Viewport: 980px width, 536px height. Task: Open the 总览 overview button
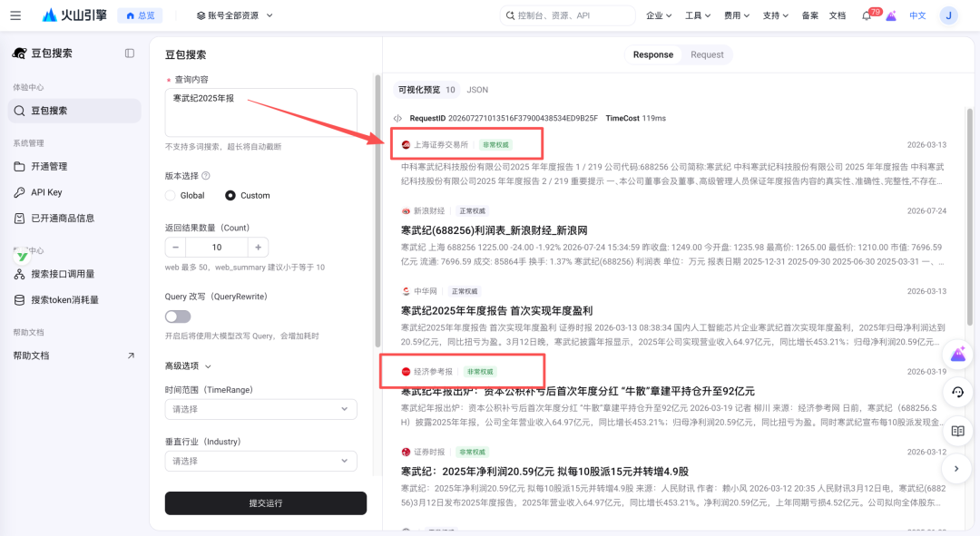coord(140,15)
